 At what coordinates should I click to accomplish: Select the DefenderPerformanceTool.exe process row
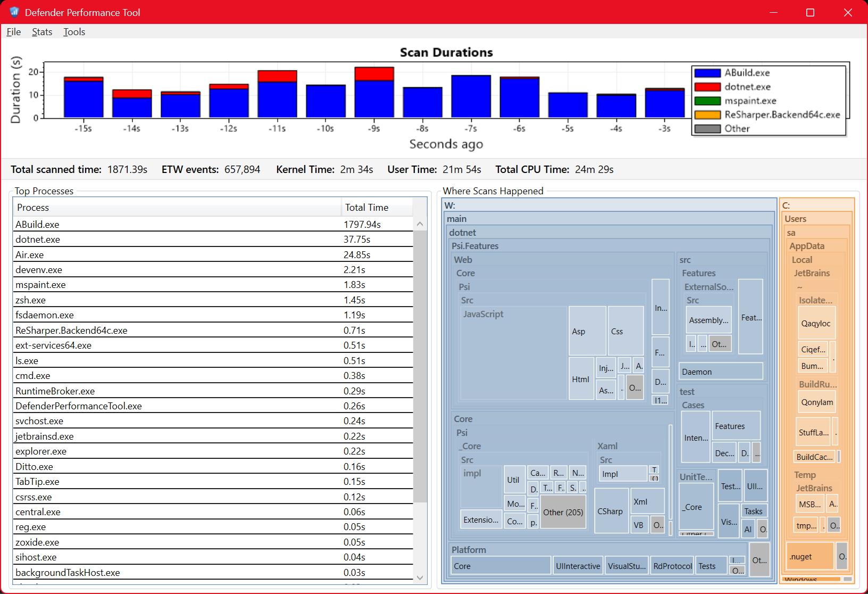(x=213, y=406)
